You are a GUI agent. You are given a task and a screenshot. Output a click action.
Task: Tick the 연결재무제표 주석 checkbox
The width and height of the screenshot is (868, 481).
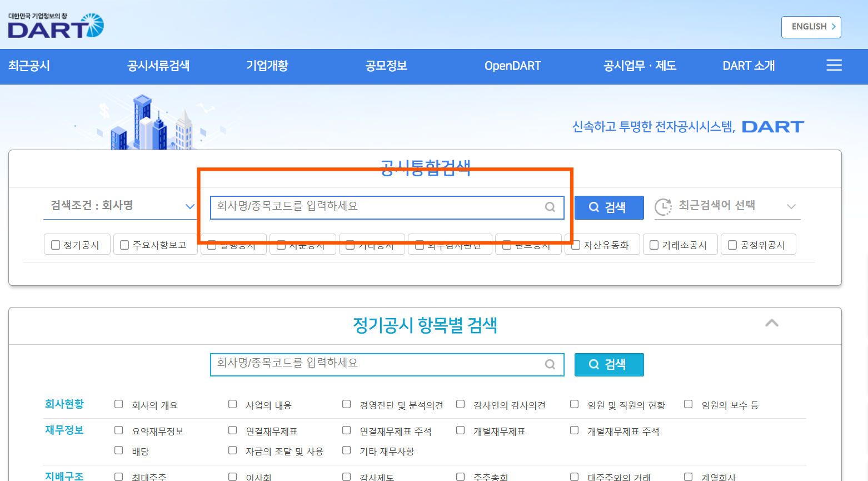coord(347,430)
